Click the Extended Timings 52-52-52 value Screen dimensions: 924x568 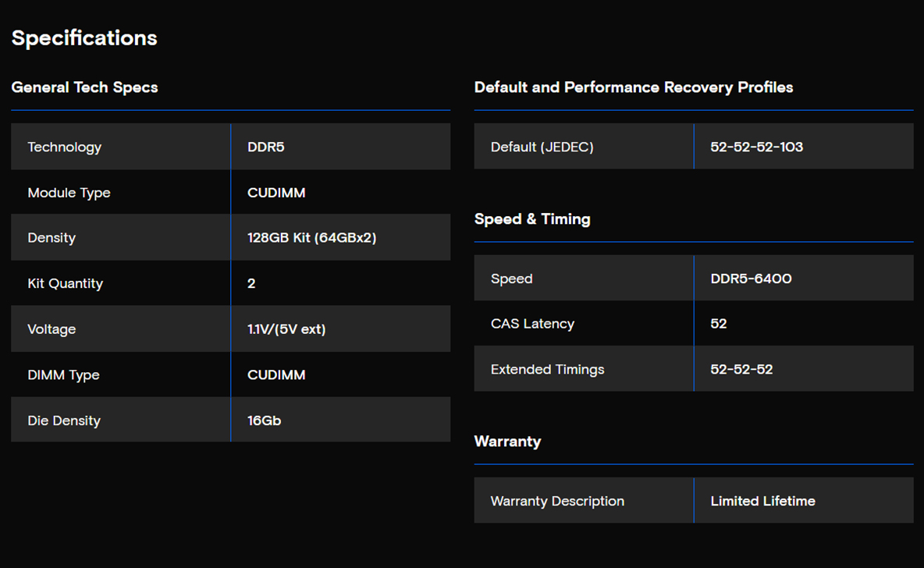[741, 370]
